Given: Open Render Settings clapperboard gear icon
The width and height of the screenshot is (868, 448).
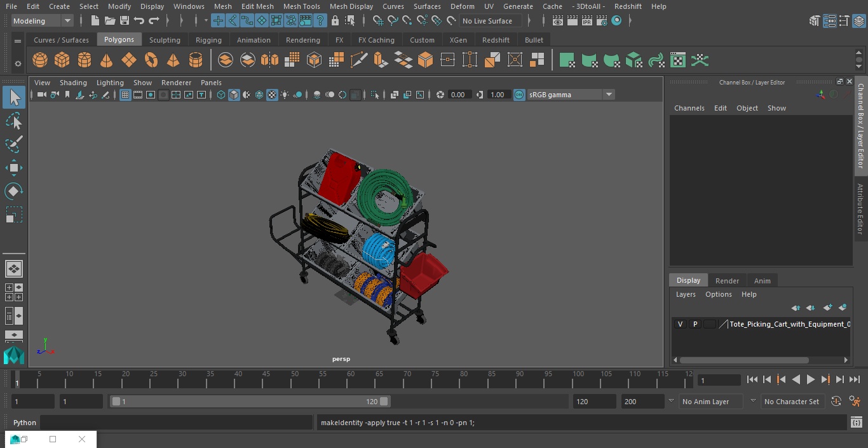Looking at the screenshot, I should coord(602,21).
